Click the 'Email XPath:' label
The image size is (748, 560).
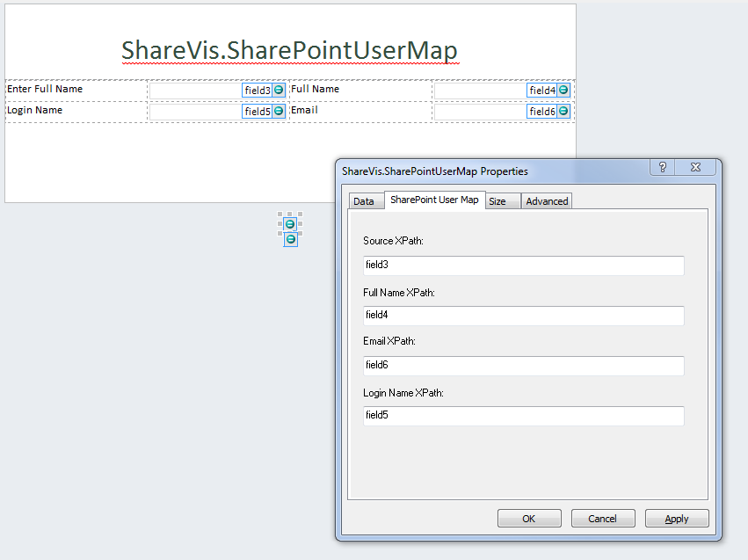(x=389, y=341)
